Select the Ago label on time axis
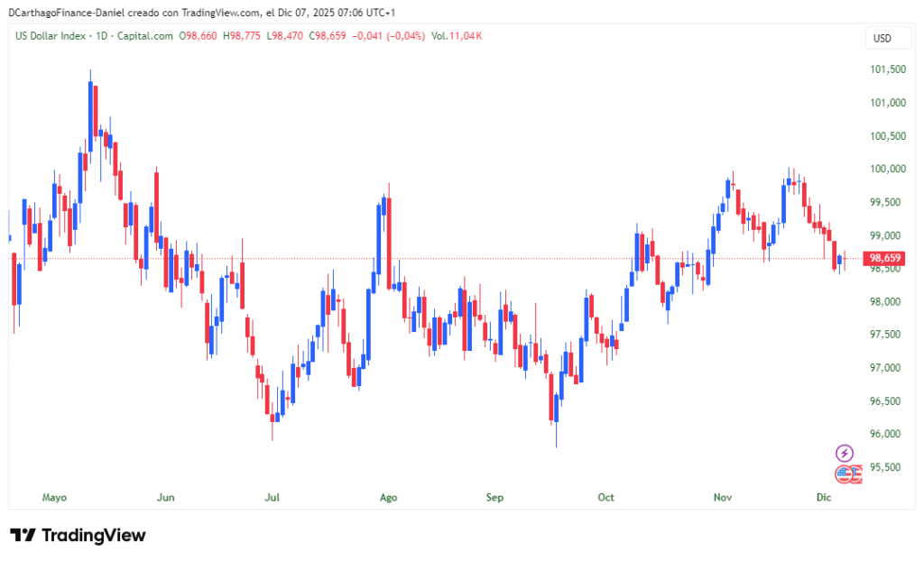Viewport: 924px width, 561px height. (x=389, y=497)
